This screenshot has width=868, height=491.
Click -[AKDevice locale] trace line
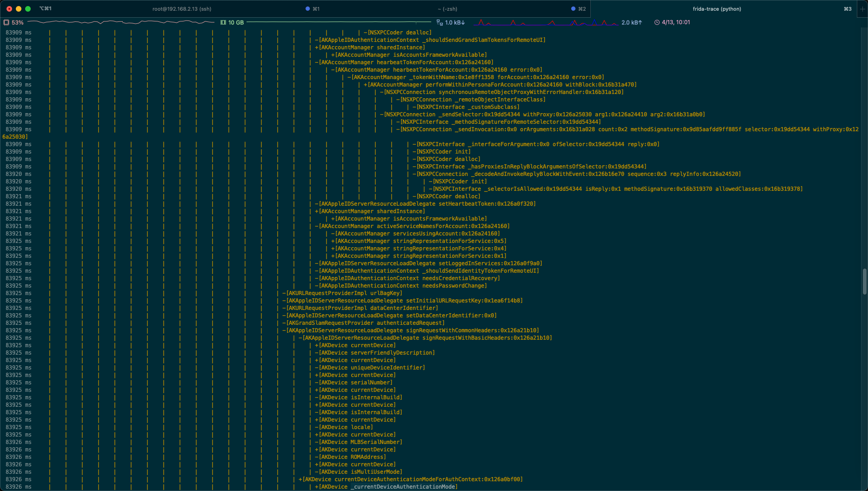(344, 427)
